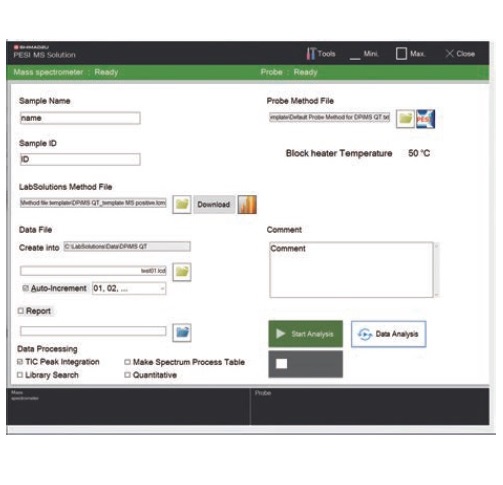Image resolution: width=503 pixels, height=485 pixels.
Task: Enable the Library Search checkbox
Action: [20, 375]
